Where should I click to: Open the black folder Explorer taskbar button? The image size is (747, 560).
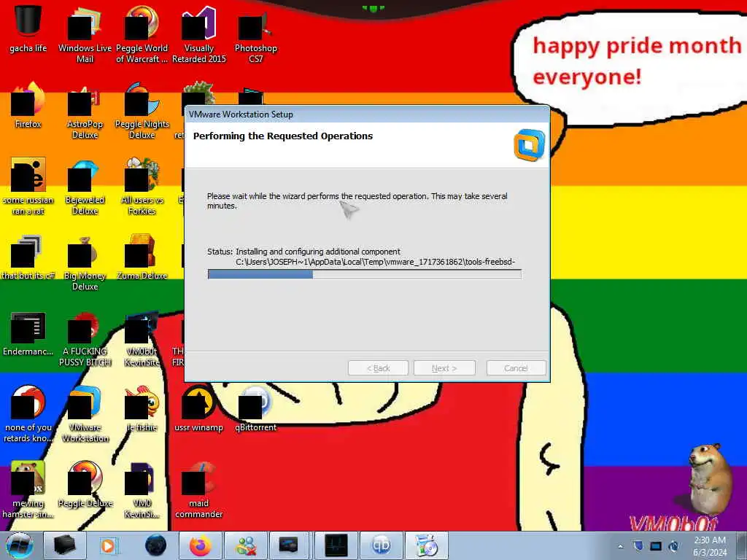pos(65,545)
